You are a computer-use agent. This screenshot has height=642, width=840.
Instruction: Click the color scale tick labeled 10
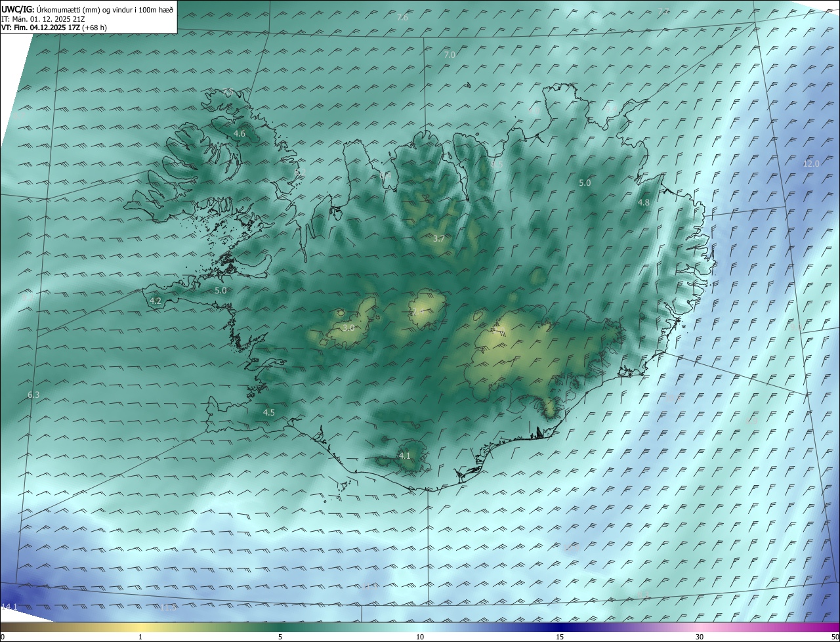(x=420, y=637)
